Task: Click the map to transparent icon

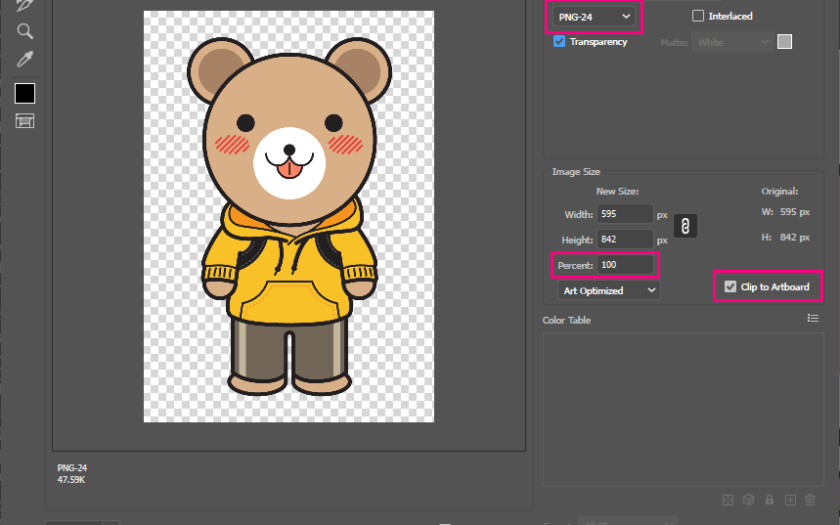Action: point(728,499)
